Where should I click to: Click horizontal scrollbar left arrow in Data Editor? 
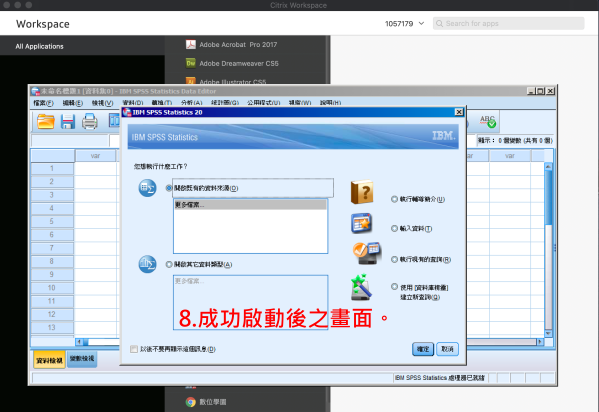pos(79,342)
